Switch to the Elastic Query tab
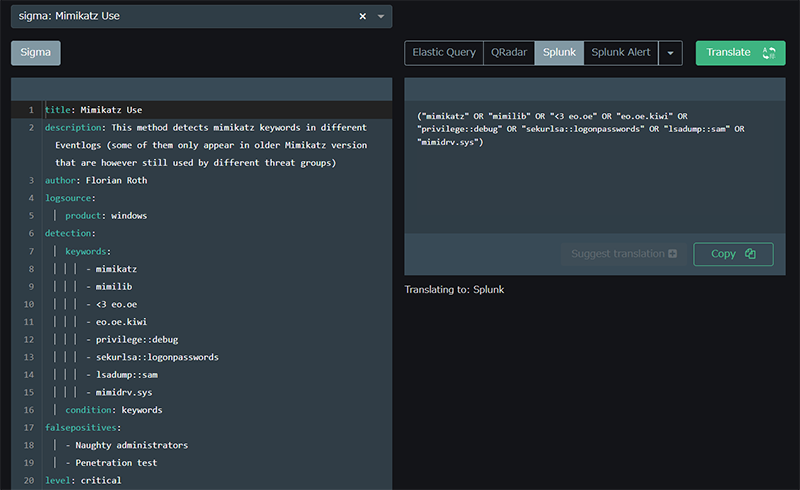This screenshot has height=490, width=800. tap(443, 53)
